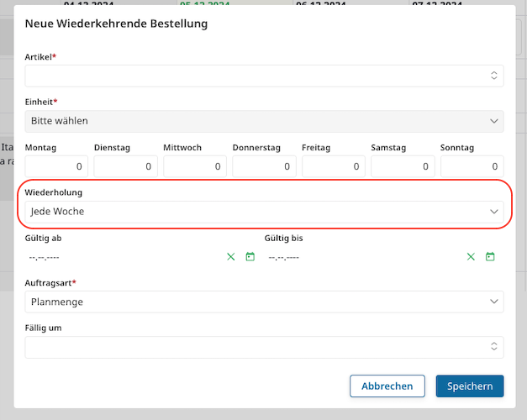Screen dimensions: 527x420
Task: Focus the Montag quantity field
Action: click(56, 167)
